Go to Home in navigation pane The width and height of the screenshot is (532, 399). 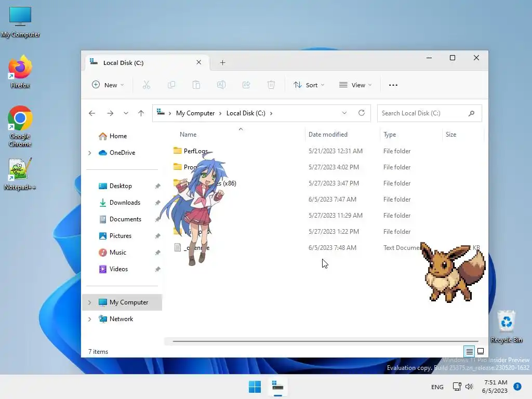click(118, 136)
